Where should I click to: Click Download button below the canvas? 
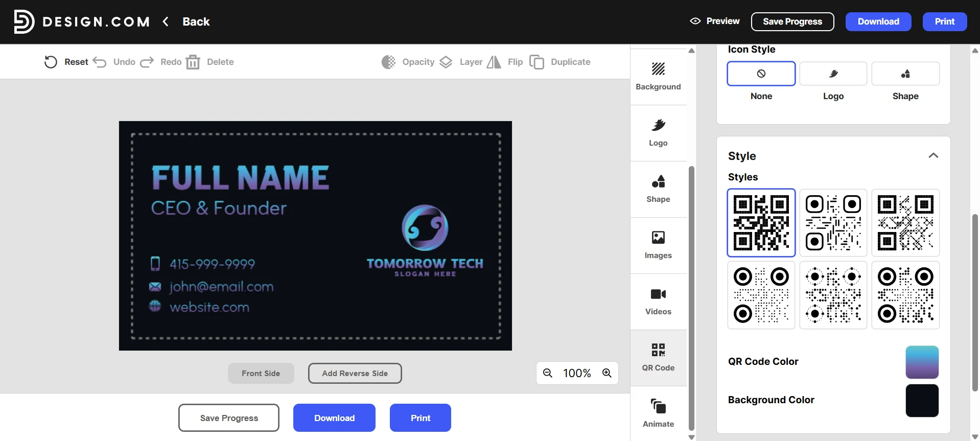tap(334, 417)
